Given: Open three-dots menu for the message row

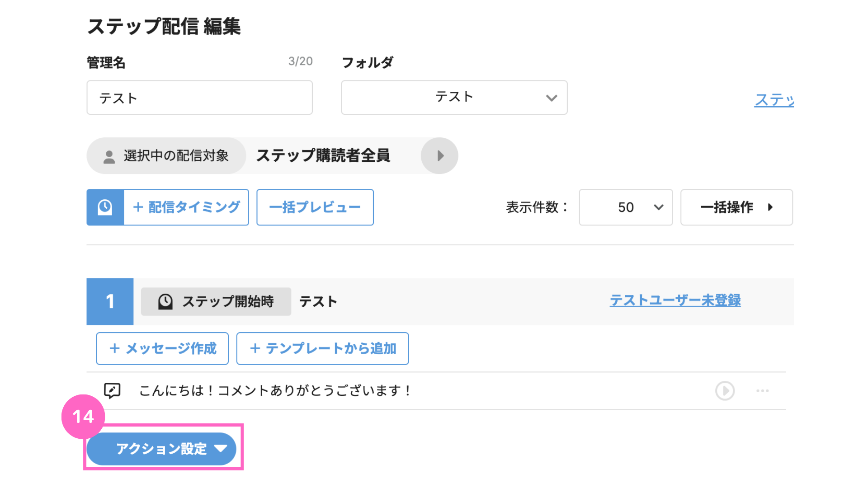Looking at the screenshot, I should tap(762, 391).
